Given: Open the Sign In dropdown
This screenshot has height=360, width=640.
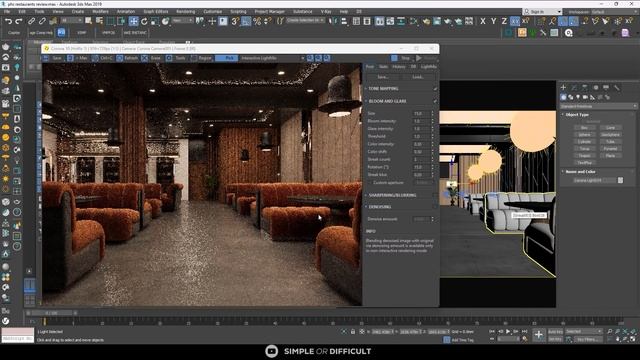Looking at the screenshot, I should click(x=542, y=12).
